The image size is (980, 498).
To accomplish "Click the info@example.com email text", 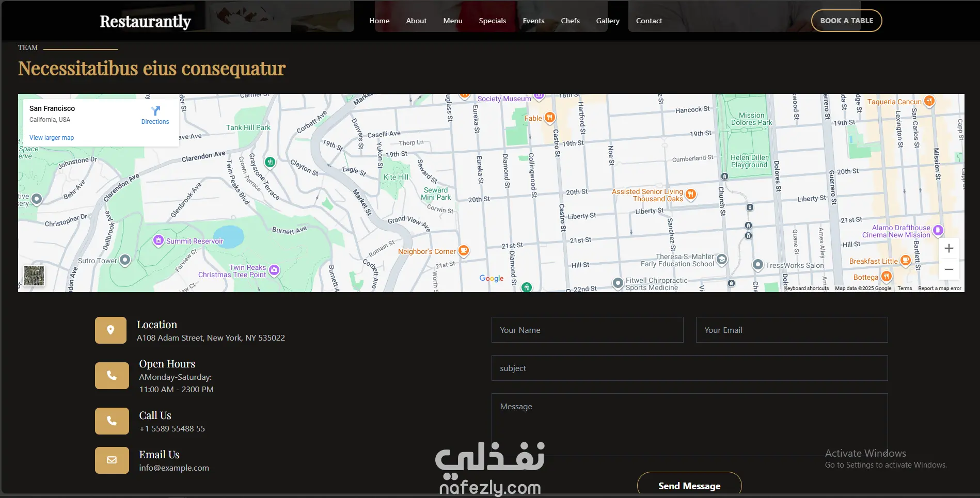I will [174, 468].
